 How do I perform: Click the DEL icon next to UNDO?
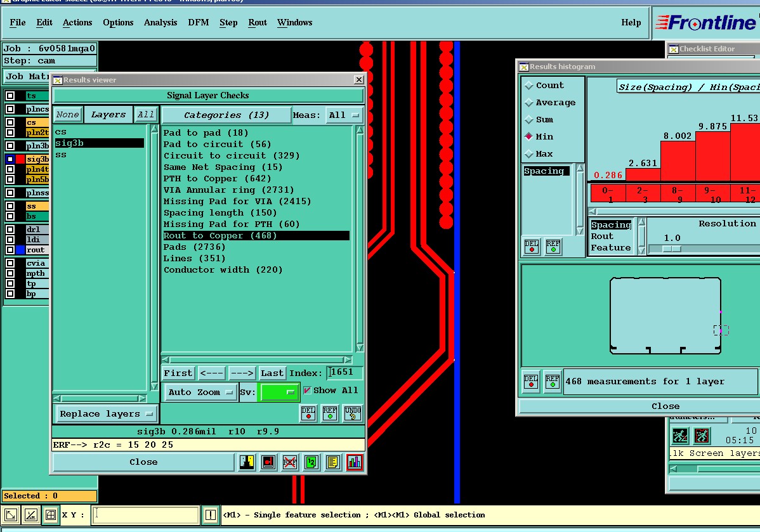(308, 413)
